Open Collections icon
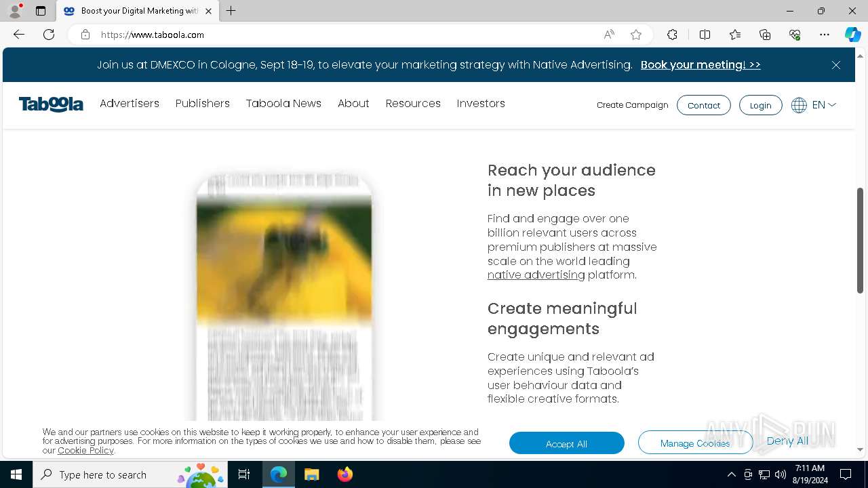Viewport: 868px width, 488px height. [x=765, y=35]
